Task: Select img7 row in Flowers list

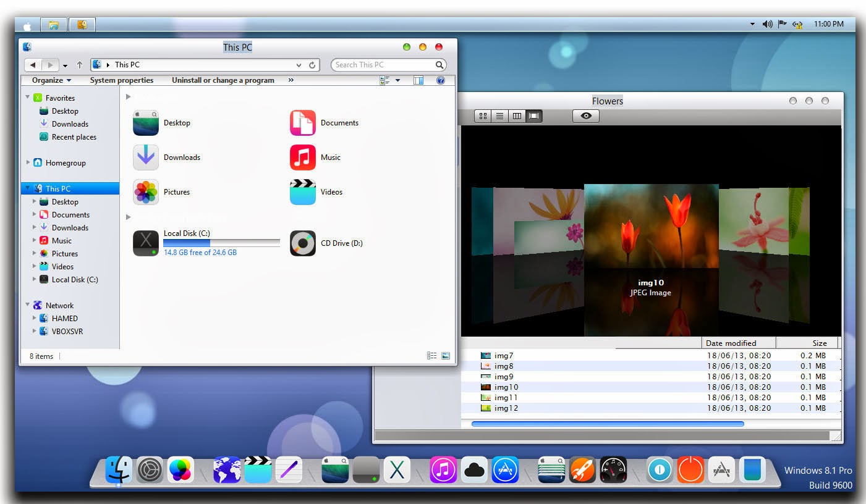Action: tap(651, 356)
